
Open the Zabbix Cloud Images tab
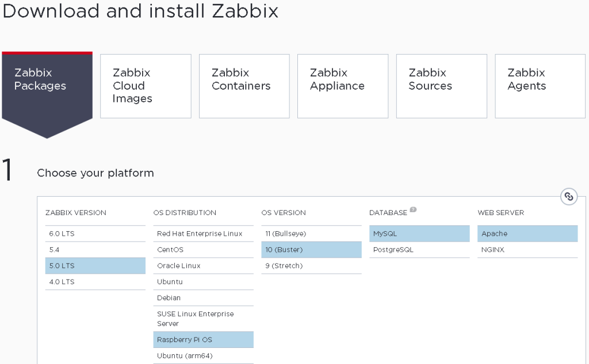[x=146, y=86]
